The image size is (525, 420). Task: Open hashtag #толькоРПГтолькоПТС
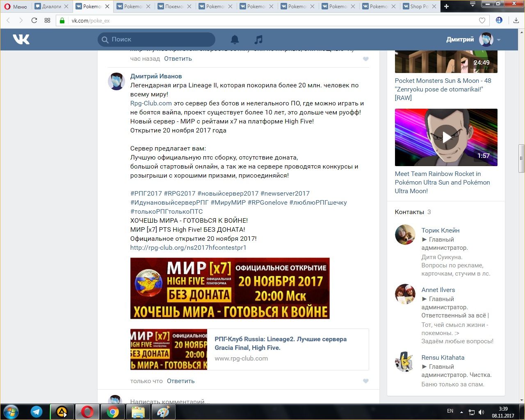[167, 212]
